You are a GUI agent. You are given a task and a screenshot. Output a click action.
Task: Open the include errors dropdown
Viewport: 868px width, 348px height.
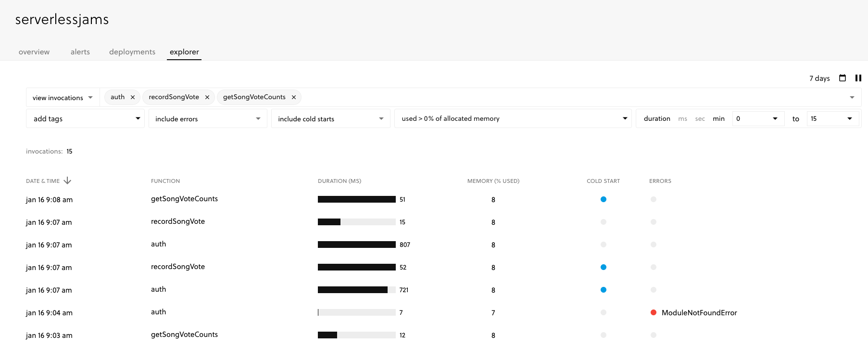[208, 118]
